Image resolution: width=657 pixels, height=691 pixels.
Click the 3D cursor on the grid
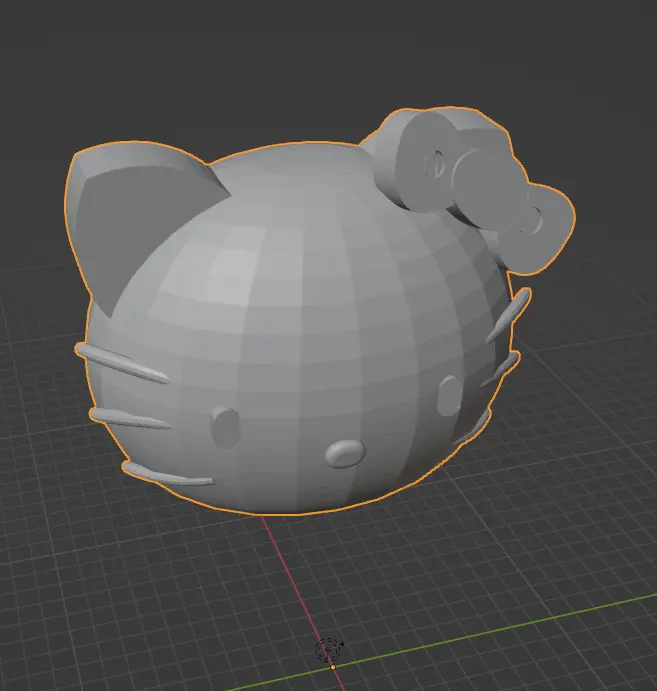[x=329, y=649]
